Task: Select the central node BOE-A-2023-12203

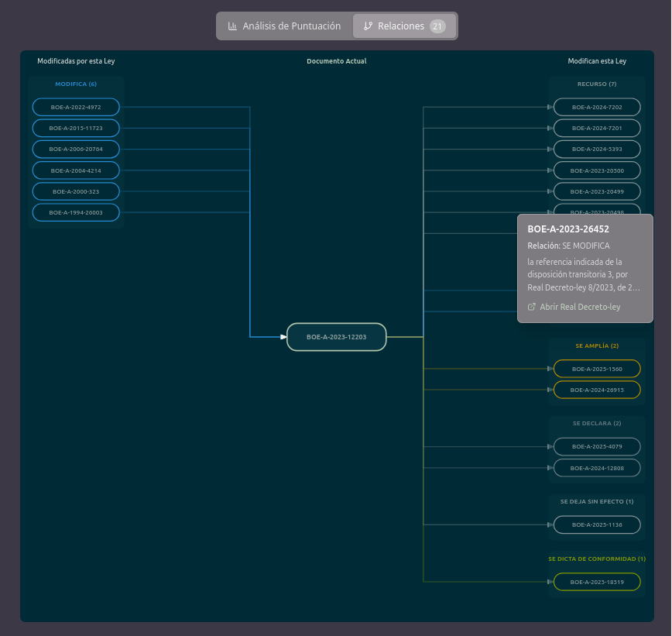Action: (x=337, y=337)
